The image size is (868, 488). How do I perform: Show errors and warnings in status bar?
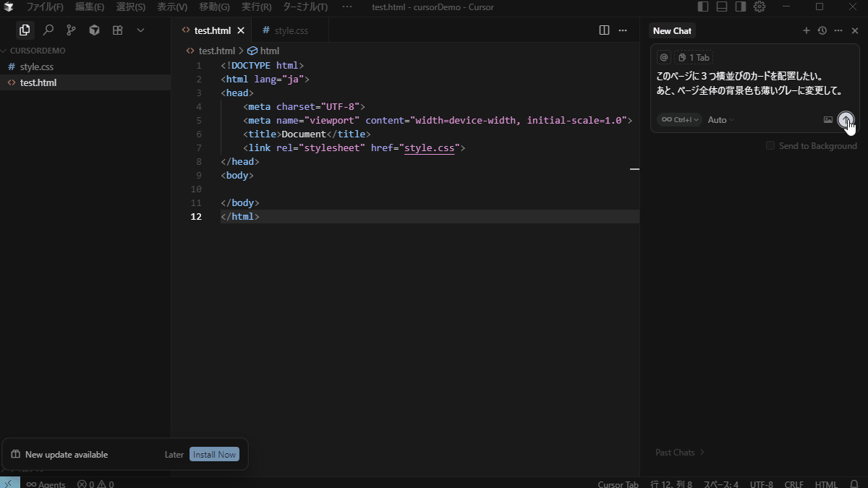point(95,484)
